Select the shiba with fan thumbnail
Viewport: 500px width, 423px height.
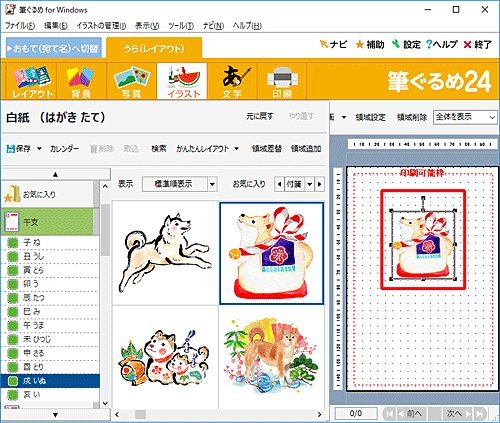click(271, 357)
